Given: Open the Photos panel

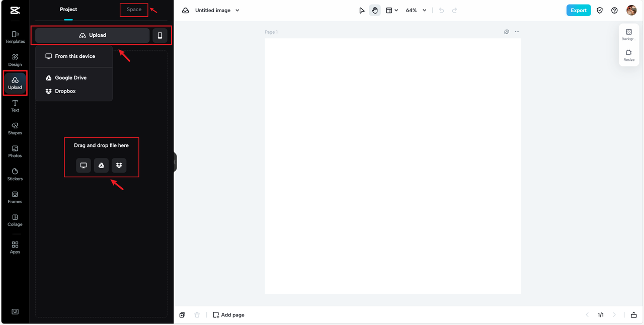Looking at the screenshot, I should 15,151.
